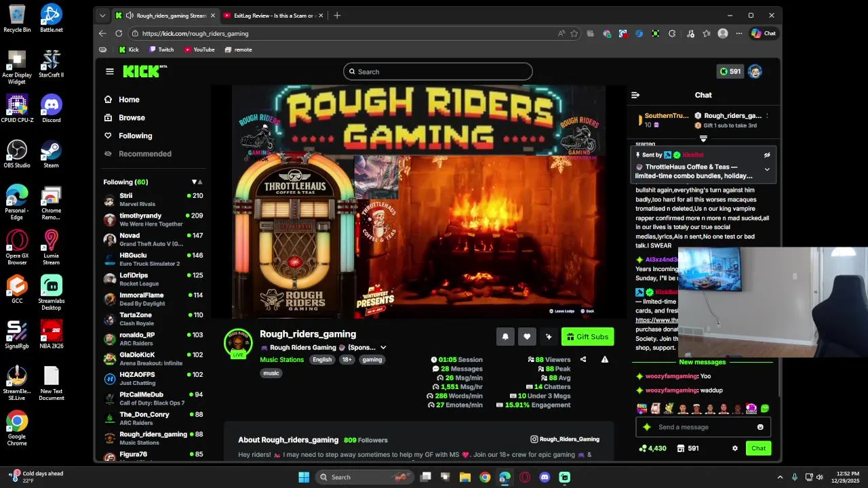Open the Kick hamburger sidebar menu

click(x=110, y=71)
